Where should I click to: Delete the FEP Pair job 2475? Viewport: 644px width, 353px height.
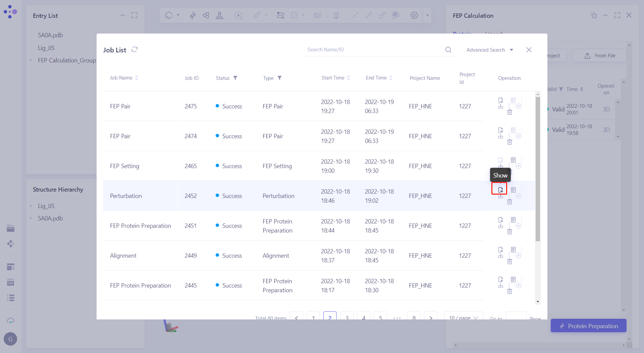point(509,112)
